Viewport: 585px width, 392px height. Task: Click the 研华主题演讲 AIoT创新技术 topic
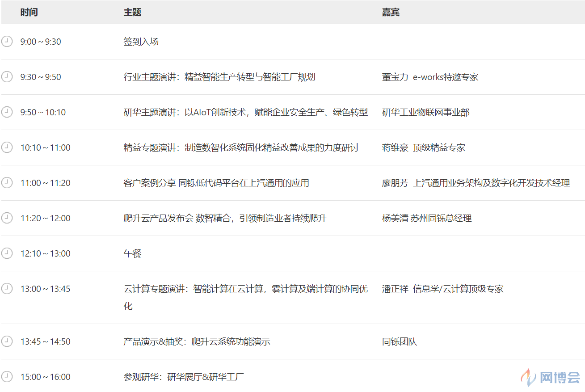(246, 113)
